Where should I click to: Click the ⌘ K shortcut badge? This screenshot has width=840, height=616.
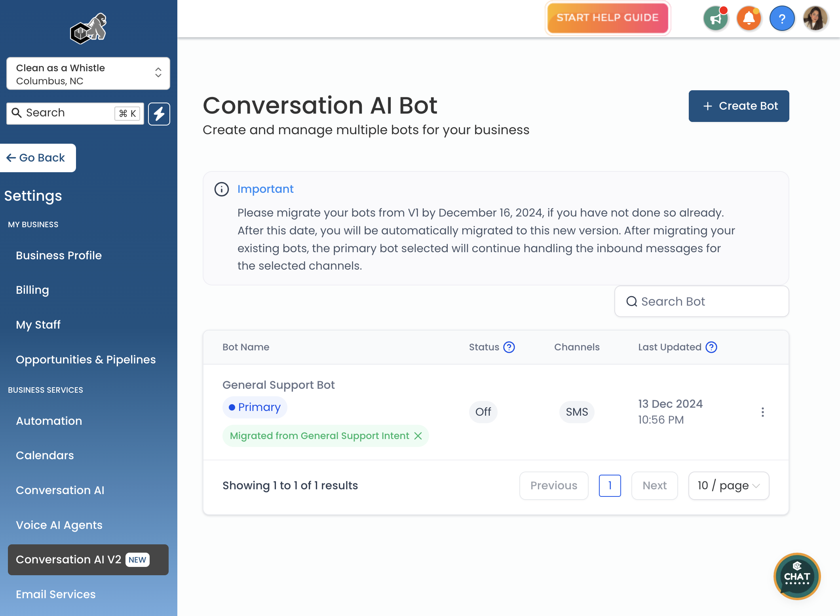[x=127, y=114]
